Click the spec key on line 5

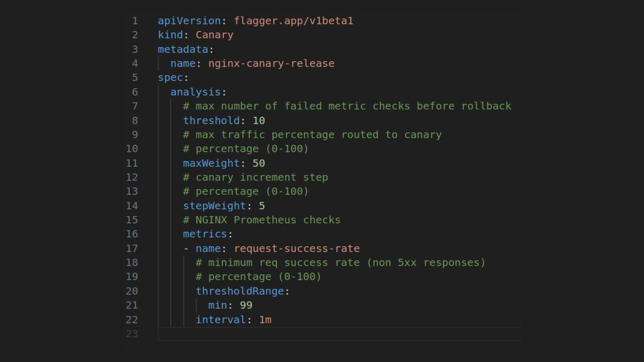170,78
